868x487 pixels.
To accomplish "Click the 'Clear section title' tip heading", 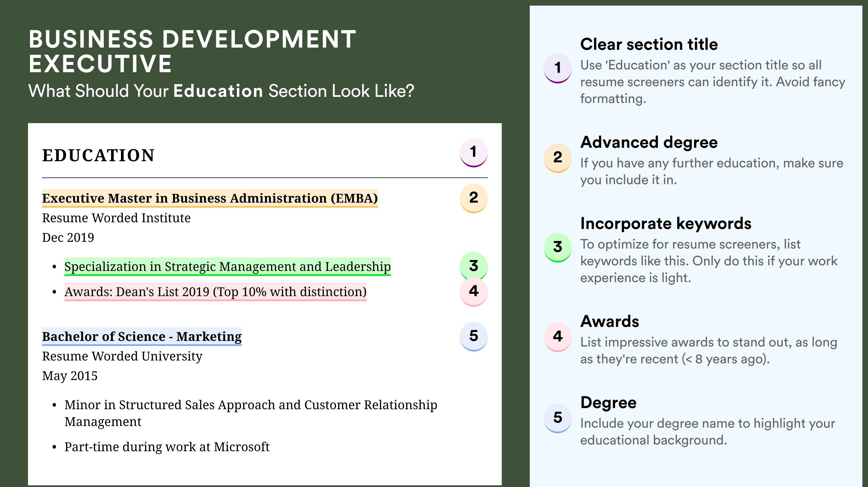I will [649, 44].
